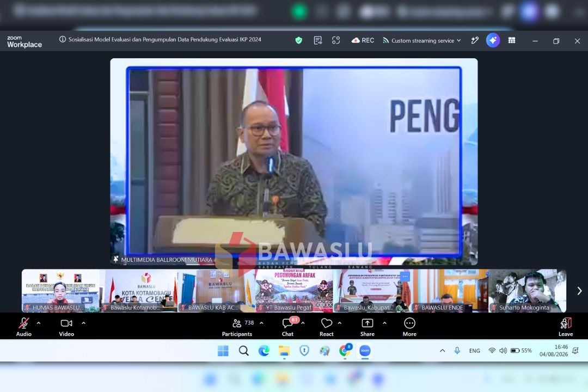Open the More options menu
This screenshot has width=588, height=392.
409,327
